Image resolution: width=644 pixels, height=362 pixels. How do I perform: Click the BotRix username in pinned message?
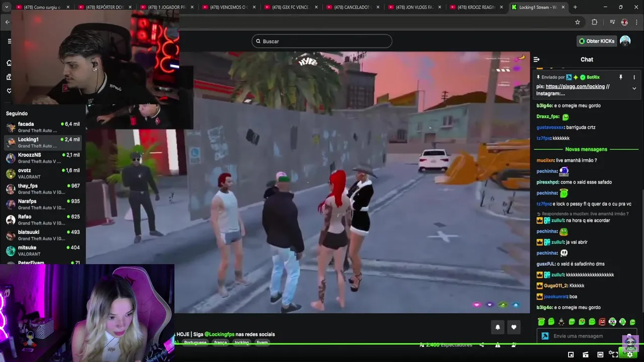(593, 77)
